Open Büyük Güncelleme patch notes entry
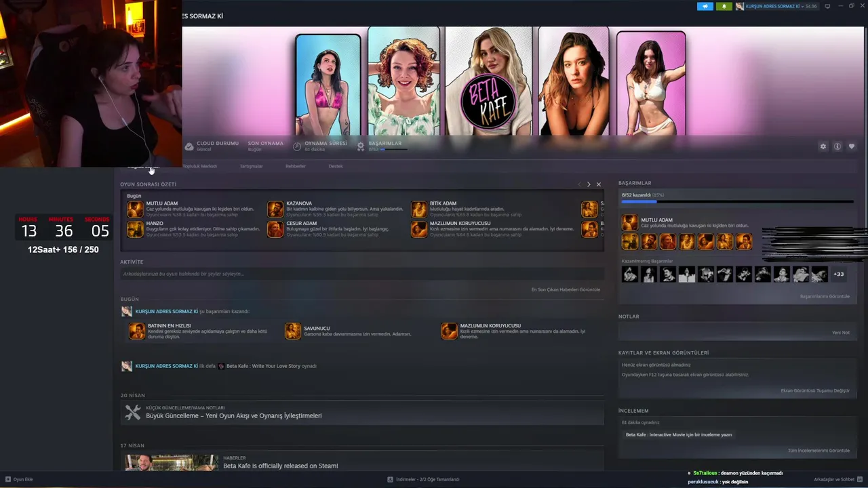Viewport: 868px width, 488px height. coord(362,411)
